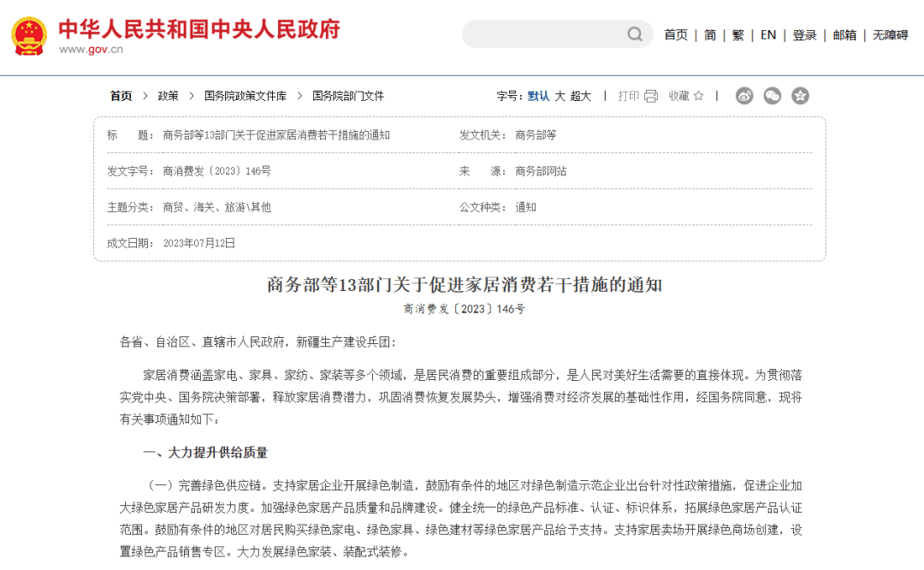The image size is (924, 570).
Task: Click the italic document number below heading
Action: coord(465,309)
